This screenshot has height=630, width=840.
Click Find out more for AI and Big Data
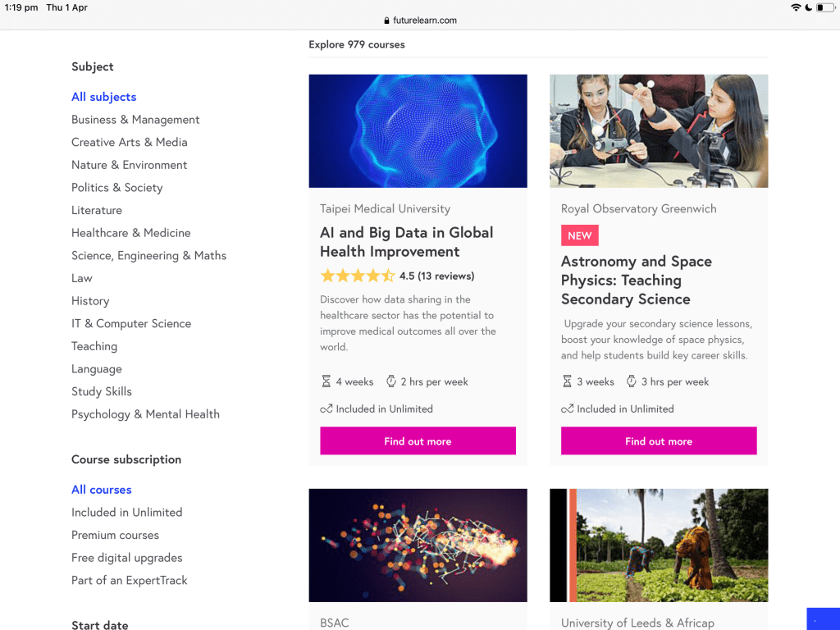tap(418, 441)
